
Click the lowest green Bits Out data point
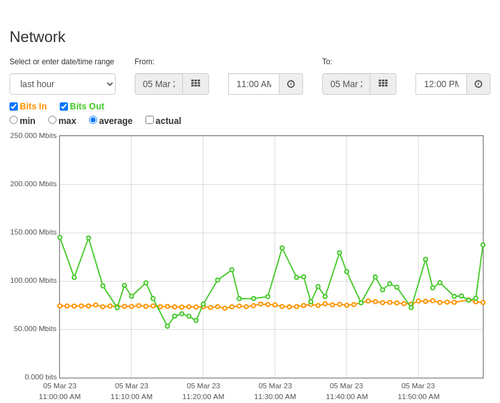click(x=167, y=326)
